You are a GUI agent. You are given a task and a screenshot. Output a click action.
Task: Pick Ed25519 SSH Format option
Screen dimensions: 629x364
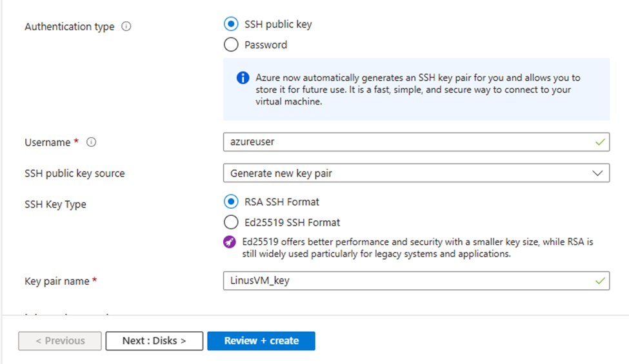click(230, 222)
